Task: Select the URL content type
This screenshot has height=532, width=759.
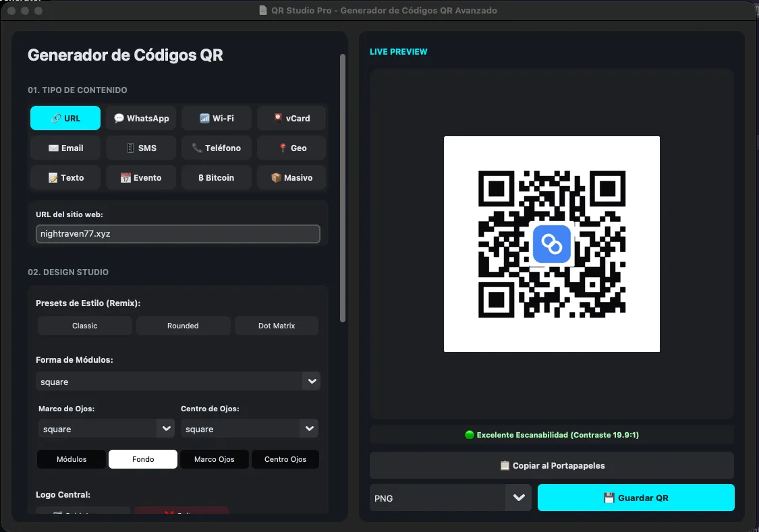Action: pyautogui.click(x=65, y=118)
